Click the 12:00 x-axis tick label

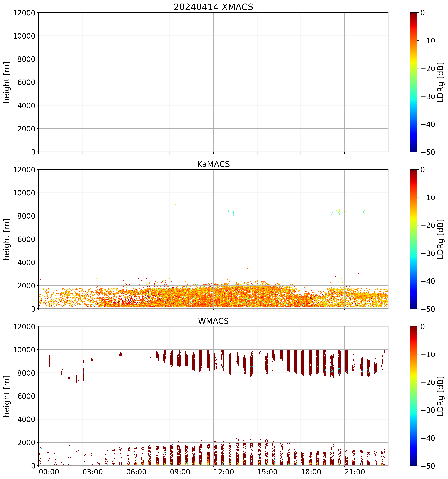[x=224, y=472]
